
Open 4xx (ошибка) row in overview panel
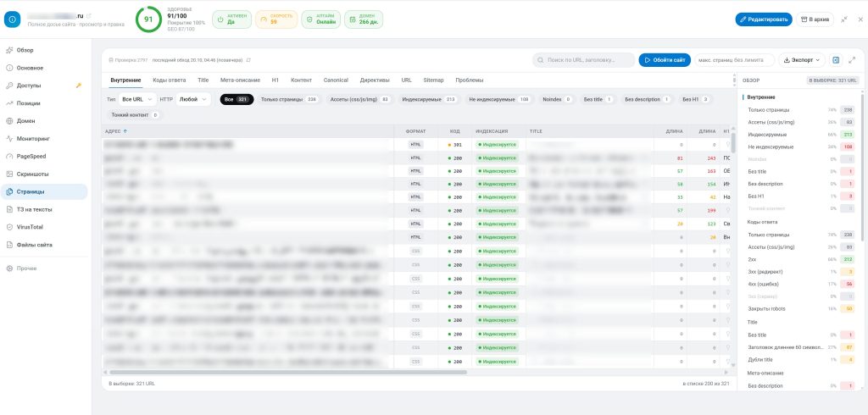tap(800, 285)
